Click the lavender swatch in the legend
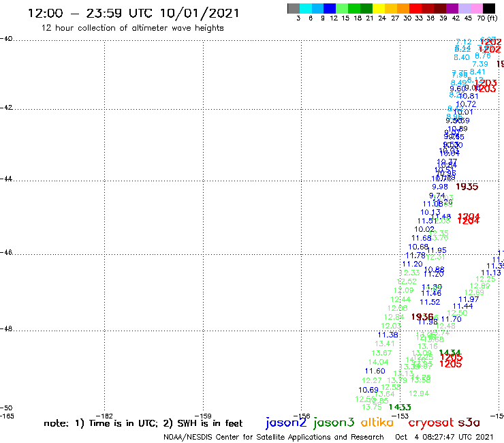Screen dimensions: 504x443 pos(464,8)
